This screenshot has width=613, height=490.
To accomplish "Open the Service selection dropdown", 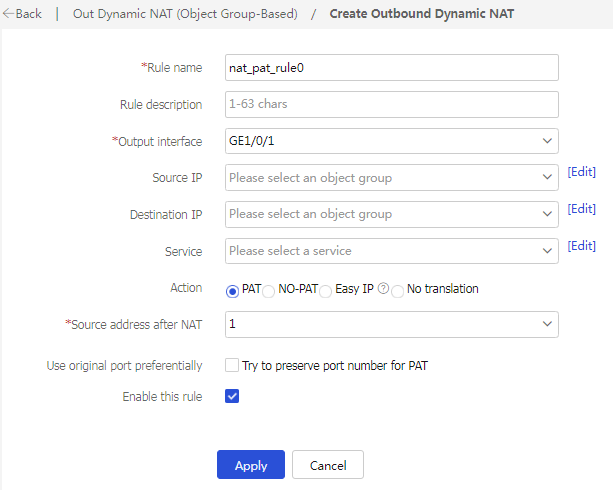I will click(x=391, y=251).
